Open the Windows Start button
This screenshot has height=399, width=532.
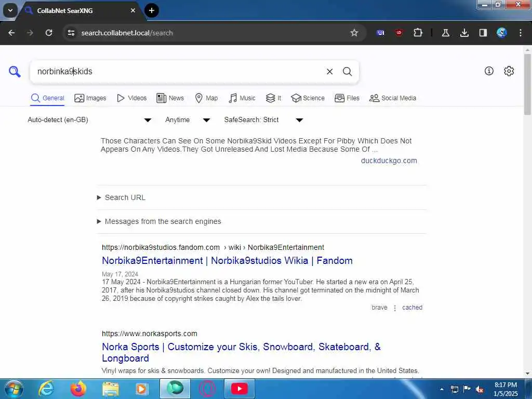click(x=14, y=389)
